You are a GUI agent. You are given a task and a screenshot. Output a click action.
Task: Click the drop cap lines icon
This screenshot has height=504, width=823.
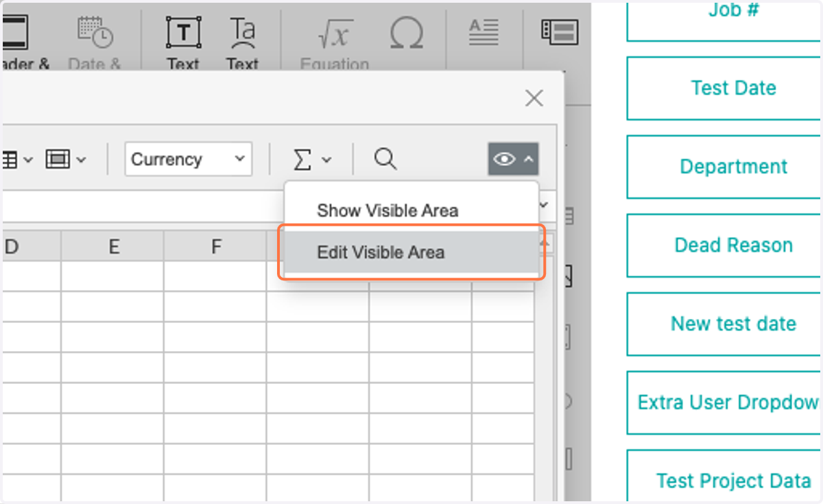(484, 32)
